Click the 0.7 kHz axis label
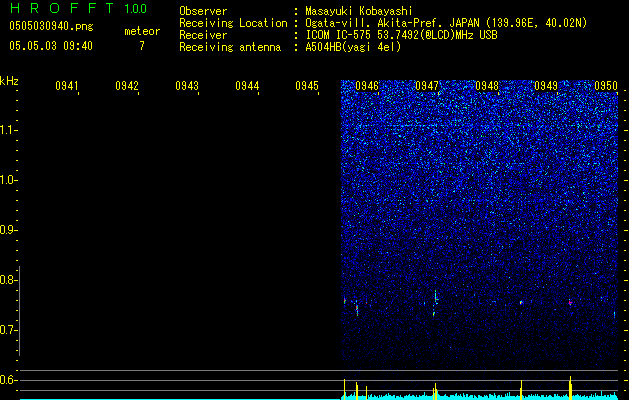This screenshot has height=400, width=629. [x=8, y=330]
